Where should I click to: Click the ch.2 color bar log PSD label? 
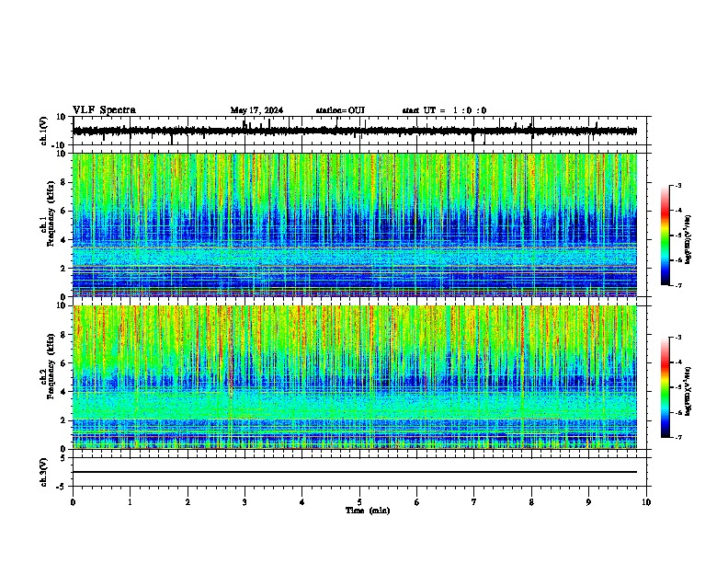pyautogui.click(x=688, y=392)
